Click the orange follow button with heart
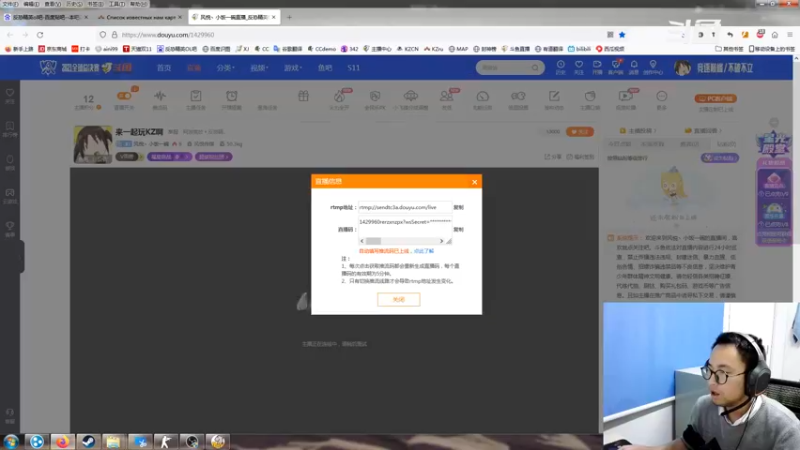Image resolution: width=800 pixels, height=450 pixels. pos(580,132)
